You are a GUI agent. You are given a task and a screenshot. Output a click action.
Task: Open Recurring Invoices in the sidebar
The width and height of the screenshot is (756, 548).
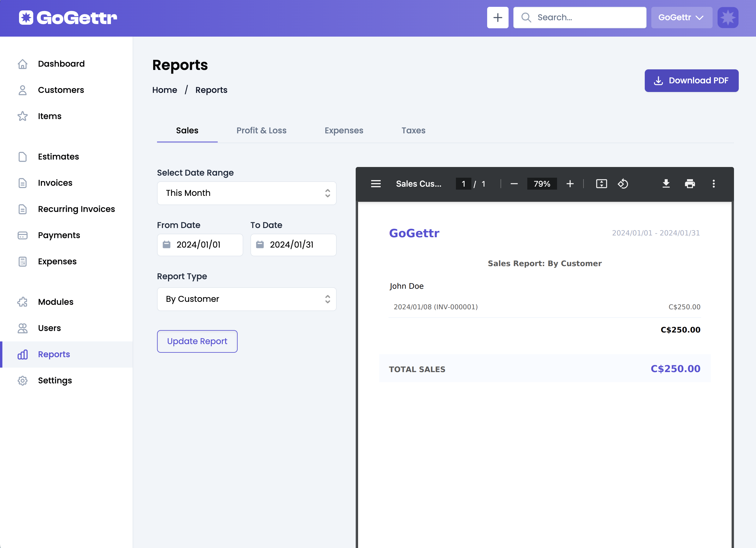[76, 209]
